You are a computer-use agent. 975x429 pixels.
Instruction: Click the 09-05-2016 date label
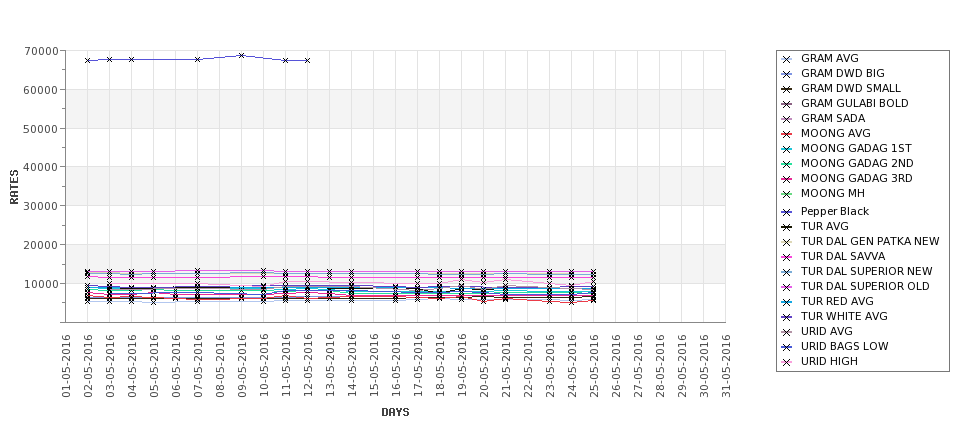[242, 366]
